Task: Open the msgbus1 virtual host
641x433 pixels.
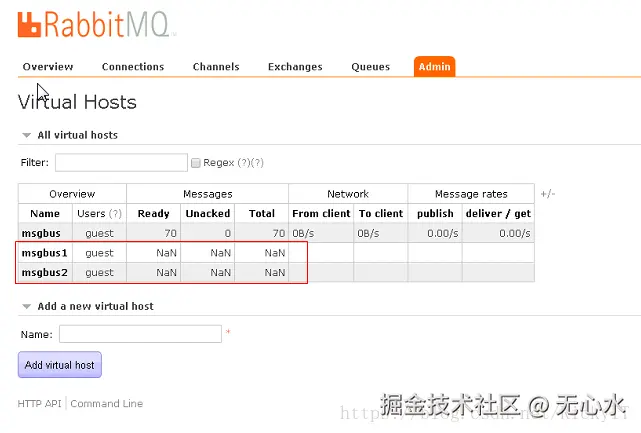Action: click(x=45, y=253)
